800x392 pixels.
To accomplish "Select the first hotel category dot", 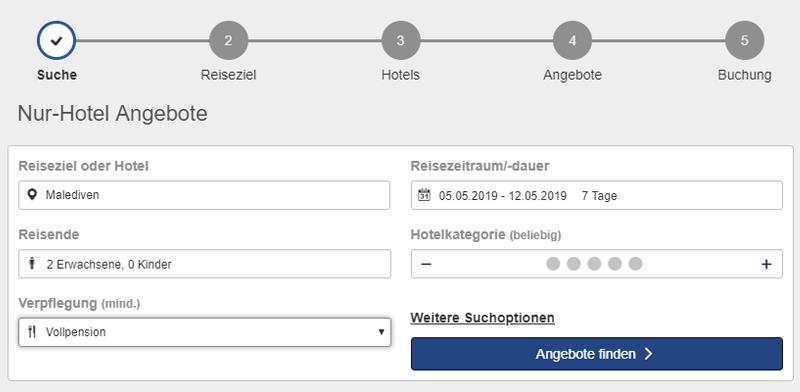I will click(553, 264).
